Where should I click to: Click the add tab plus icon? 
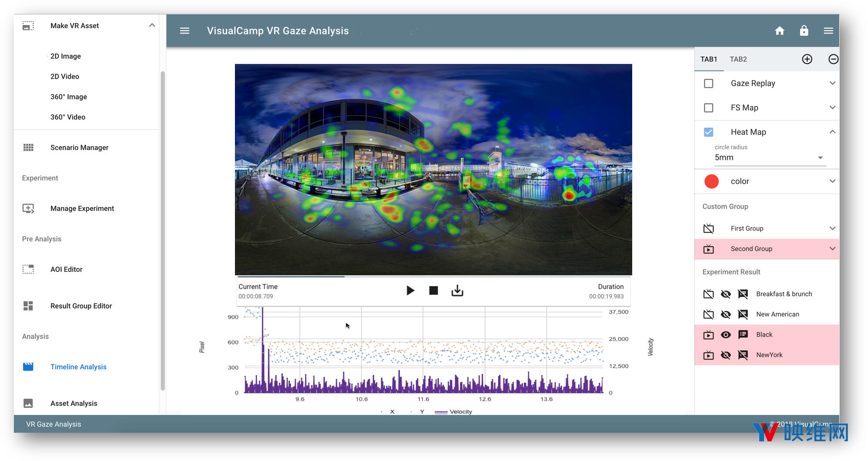pos(807,59)
